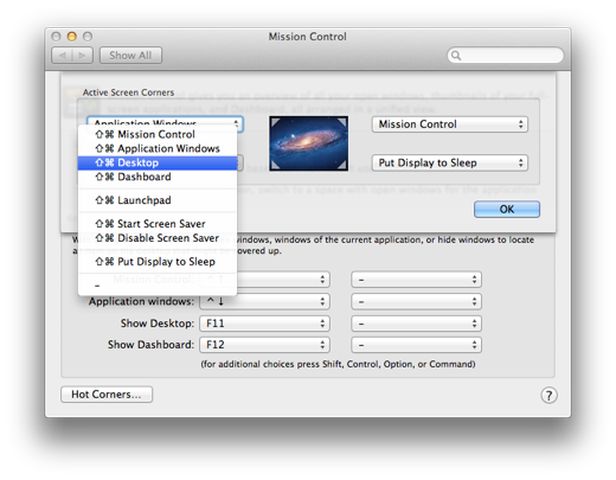The height and width of the screenshot is (480, 616).
Task: Click the Show All button
Action: coord(130,55)
